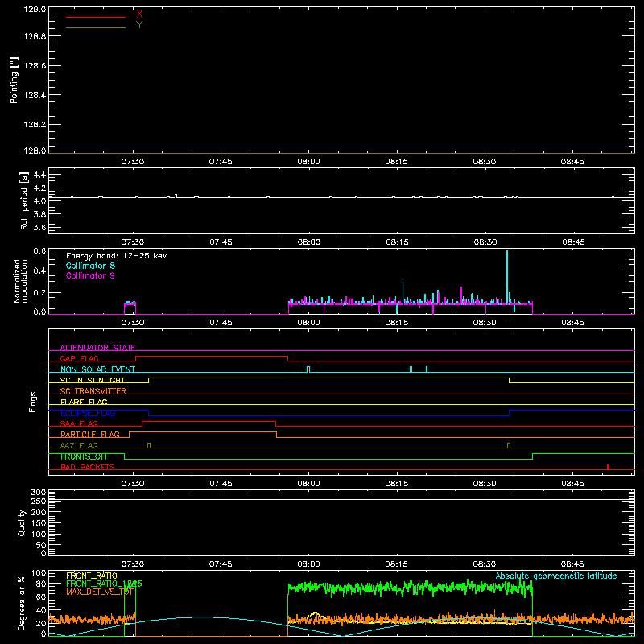Click the 0.4 modulation axis value
This screenshot has width=644, height=644.
click(39, 270)
